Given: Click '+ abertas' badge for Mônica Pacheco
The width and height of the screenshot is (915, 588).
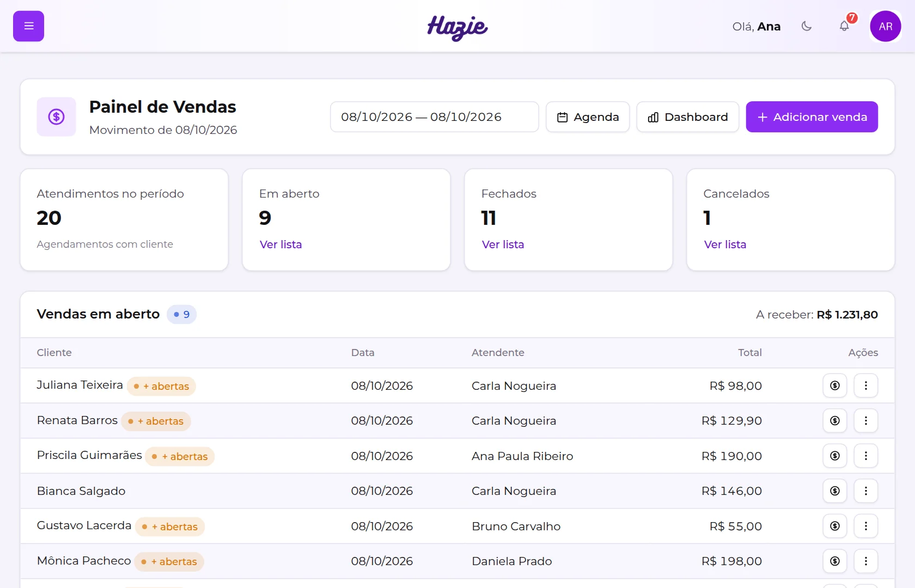Looking at the screenshot, I should (x=169, y=561).
